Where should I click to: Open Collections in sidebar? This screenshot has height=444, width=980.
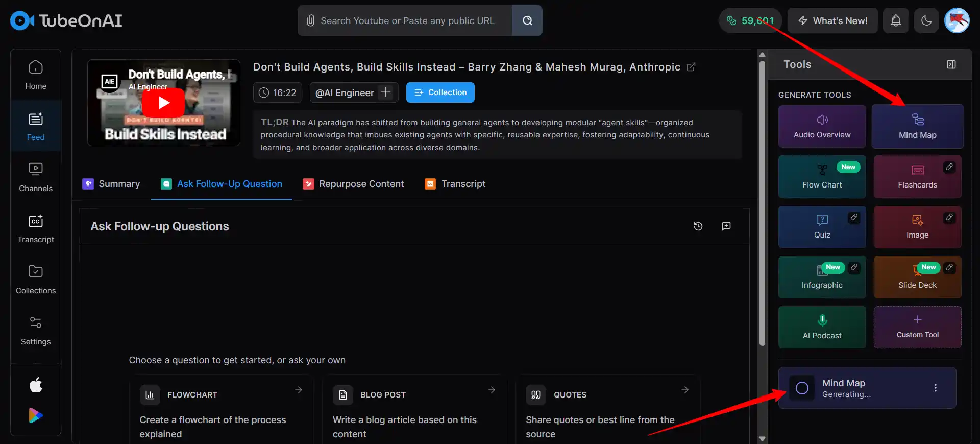click(x=36, y=279)
